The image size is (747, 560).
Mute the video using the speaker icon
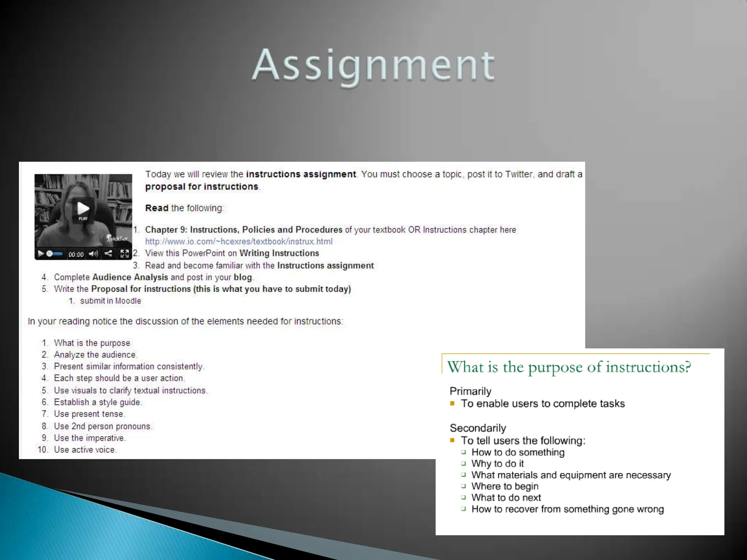[x=93, y=254]
